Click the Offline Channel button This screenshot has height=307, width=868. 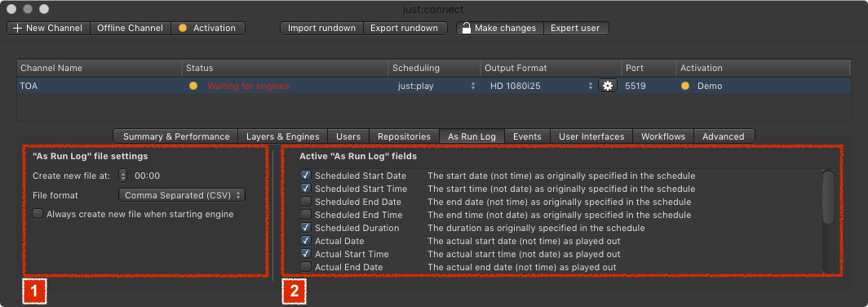tap(130, 28)
